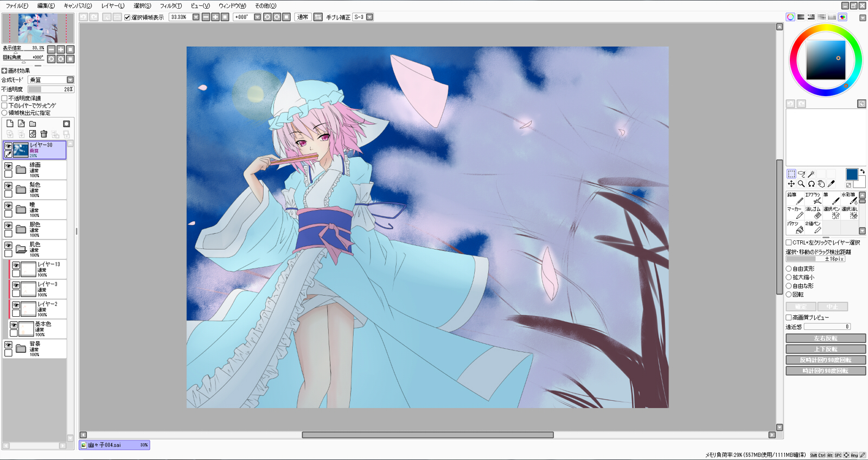The height and width of the screenshot is (460, 868).
Task: Hide the 背景 layer folder
Action: tap(8, 345)
